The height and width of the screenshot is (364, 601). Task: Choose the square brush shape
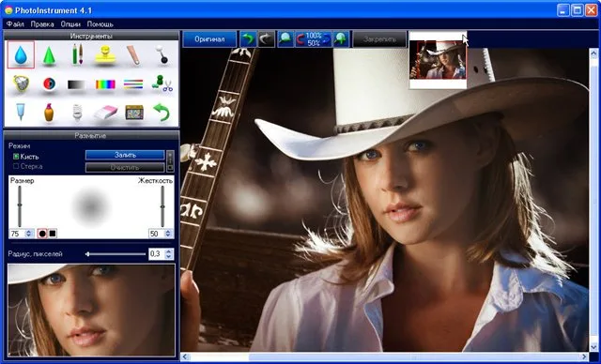click(53, 233)
